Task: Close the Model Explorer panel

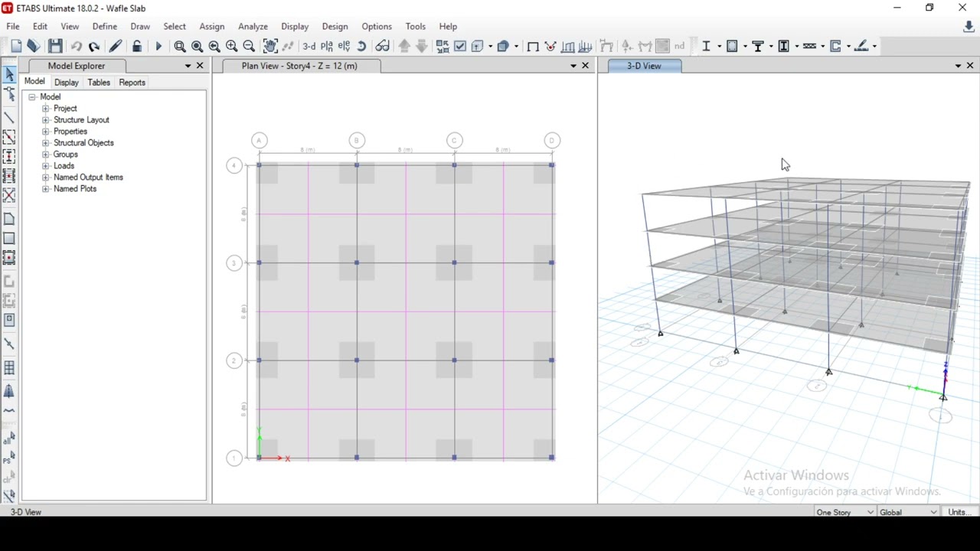Action: click(200, 66)
